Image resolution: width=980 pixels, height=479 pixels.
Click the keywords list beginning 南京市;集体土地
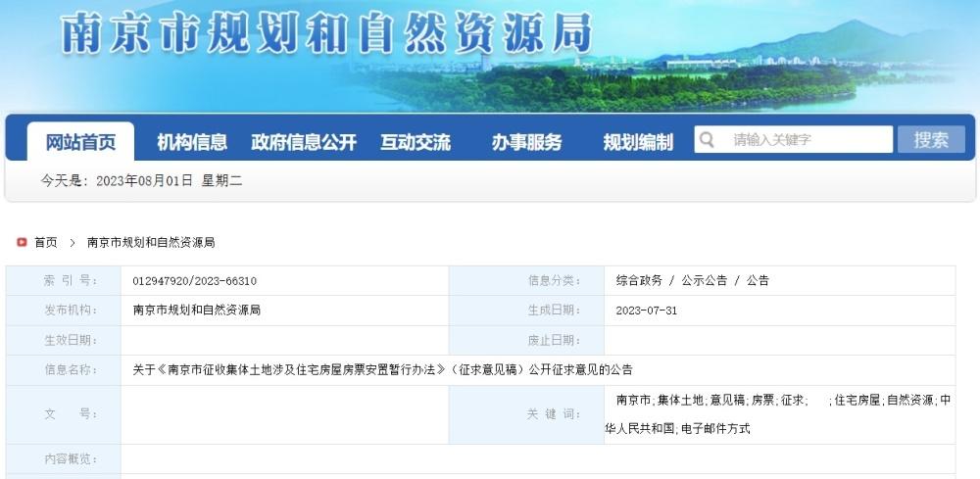click(778, 414)
